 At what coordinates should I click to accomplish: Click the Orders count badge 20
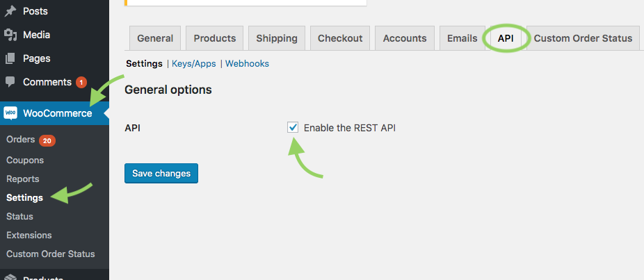coord(47,141)
